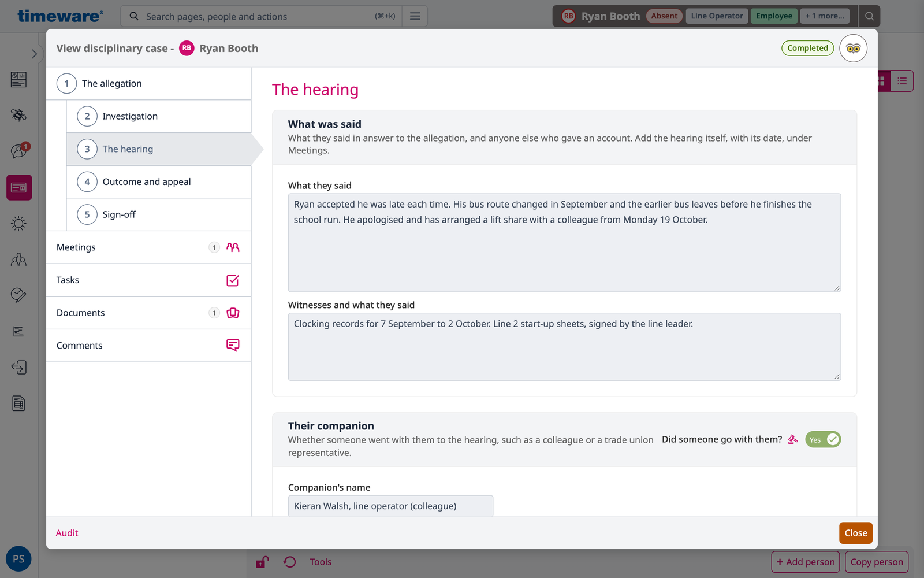This screenshot has height=578, width=924.
Task: Go to step 2 Investigation
Action: [159, 116]
